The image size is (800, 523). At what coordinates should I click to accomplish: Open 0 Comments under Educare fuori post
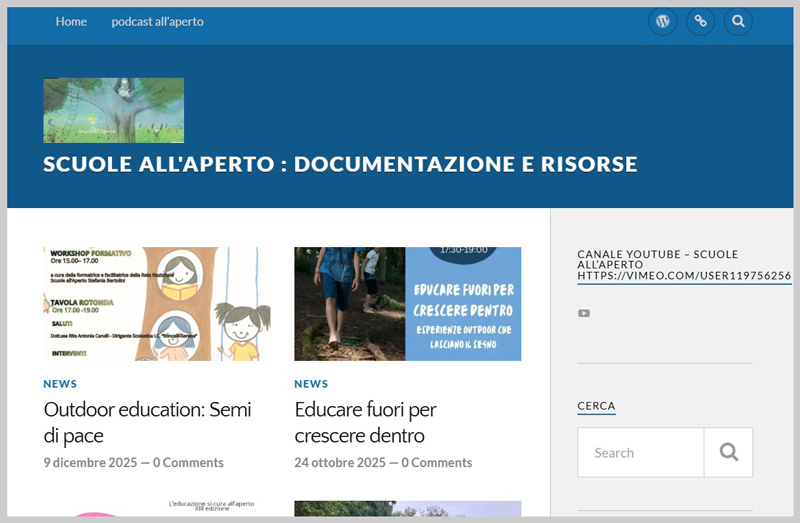[437, 463]
